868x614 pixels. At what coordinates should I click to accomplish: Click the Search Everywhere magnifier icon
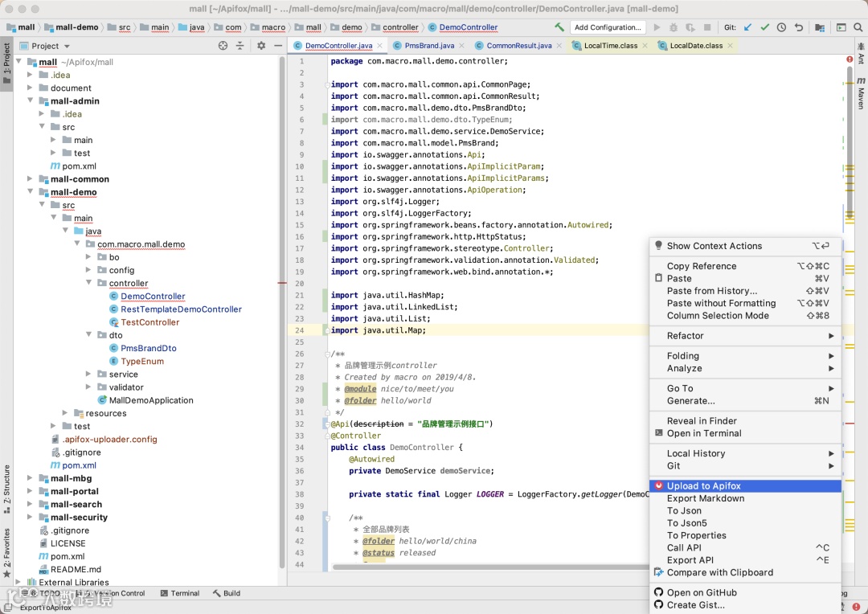pos(858,27)
